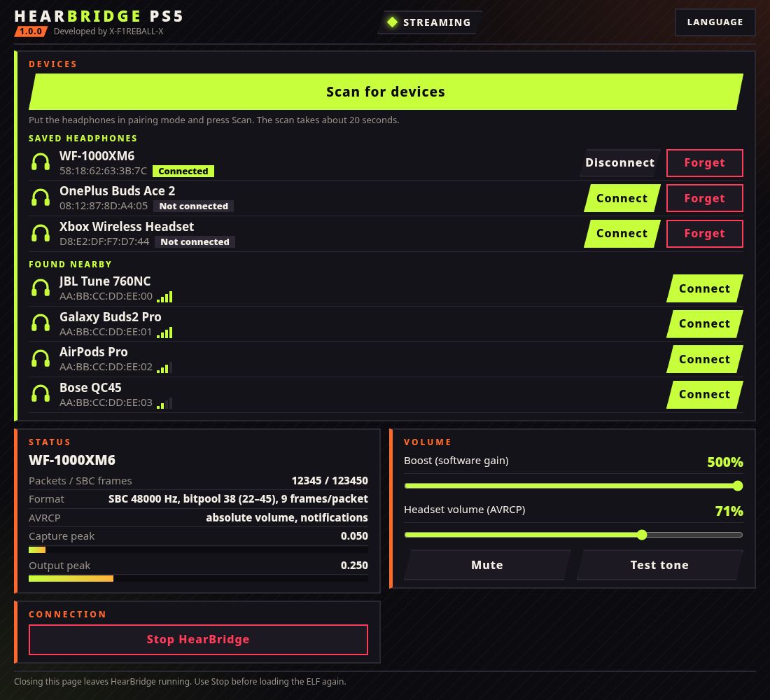Click the headphone icon beside OnePlus Buds Ace 2
The image size is (770, 700).
[41, 197]
